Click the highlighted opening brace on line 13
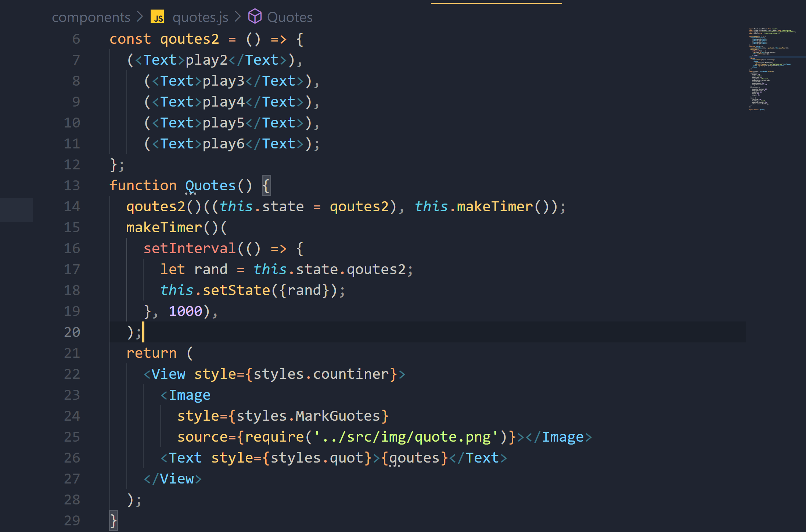Screen dimensions: 806x532 pos(266,186)
